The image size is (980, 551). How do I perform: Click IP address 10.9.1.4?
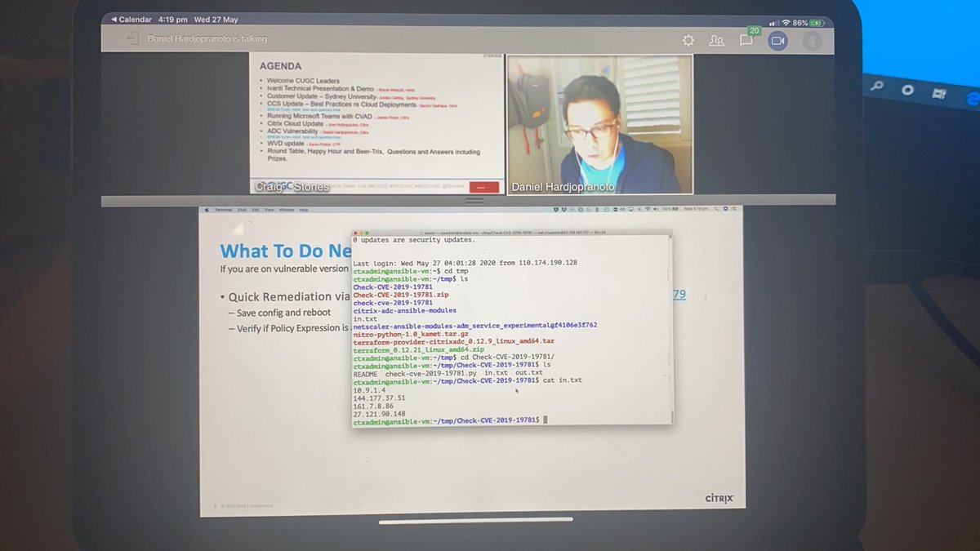tap(369, 390)
